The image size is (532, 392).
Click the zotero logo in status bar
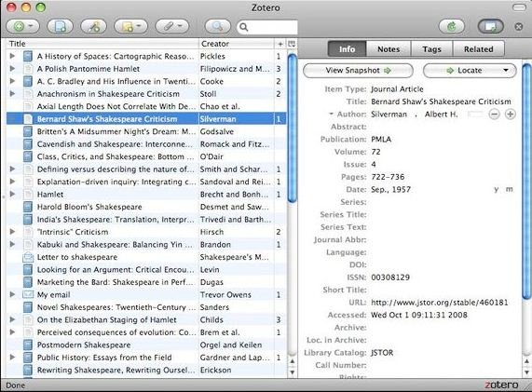tap(501, 385)
